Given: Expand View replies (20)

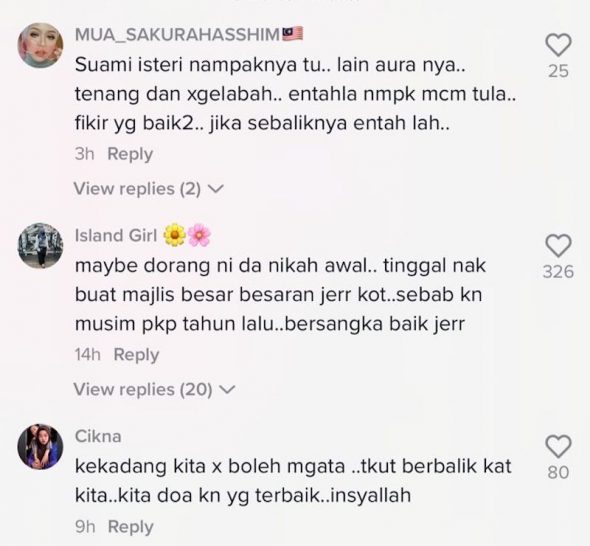Looking at the screenshot, I should coord(154,389).
